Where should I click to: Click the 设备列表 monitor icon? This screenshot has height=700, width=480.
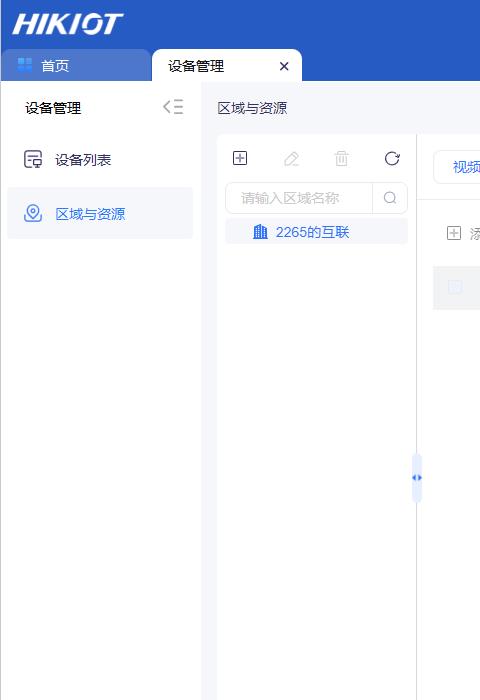(33, 159)
